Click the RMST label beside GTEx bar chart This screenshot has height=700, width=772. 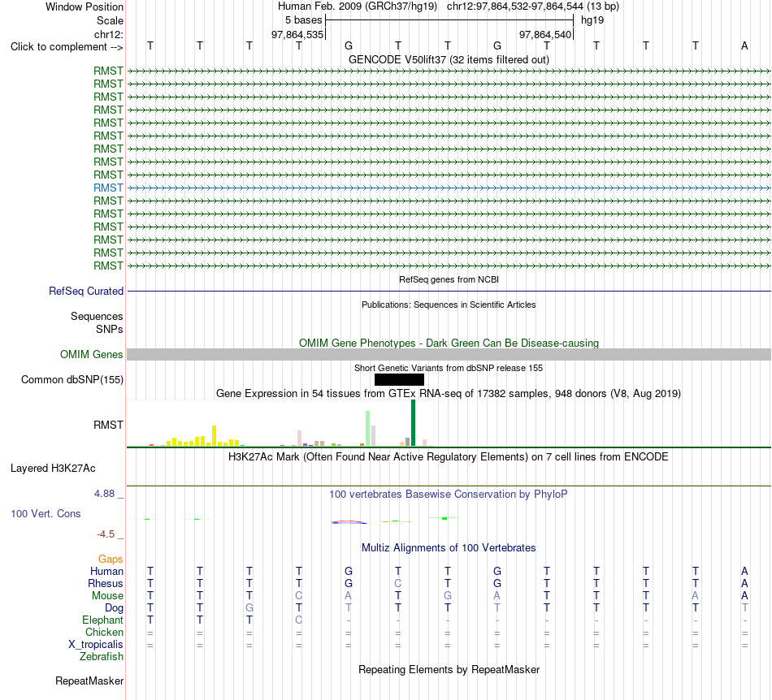[x=108, y=425]
